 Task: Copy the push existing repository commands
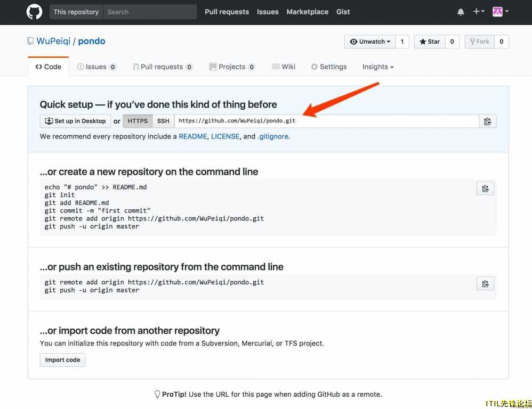pyautogui.click(x=485, y=284)
